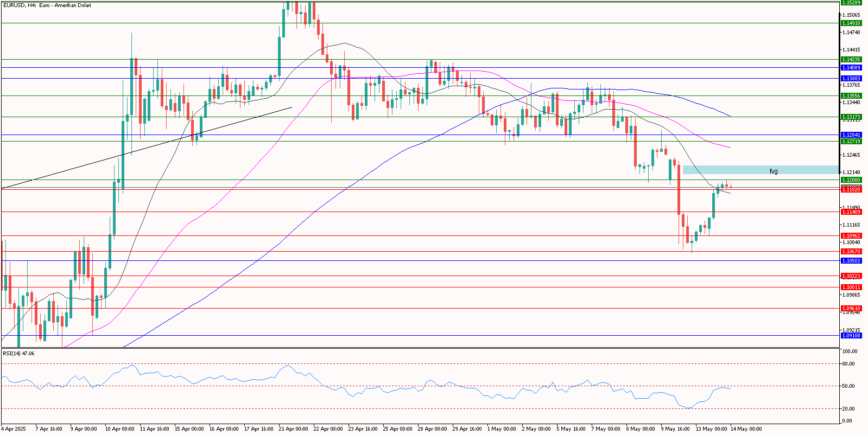The image size is (868, 435).
Task: Click the 9 May 16:00 time axis label
Action: point(675,429)
